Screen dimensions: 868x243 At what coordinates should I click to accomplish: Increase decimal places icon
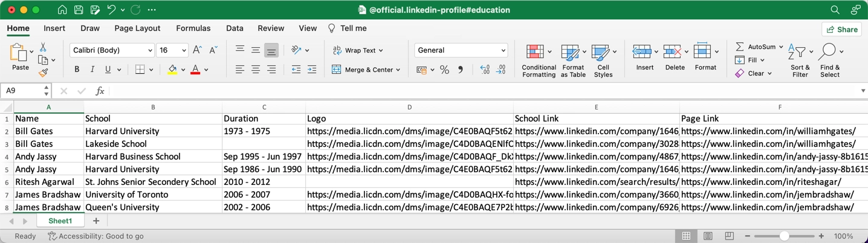tap(485, 70)
